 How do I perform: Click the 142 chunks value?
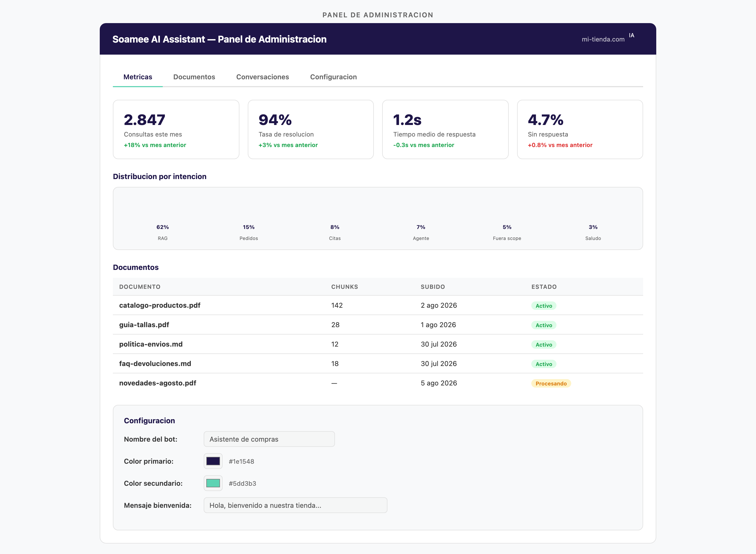point(337,305)
